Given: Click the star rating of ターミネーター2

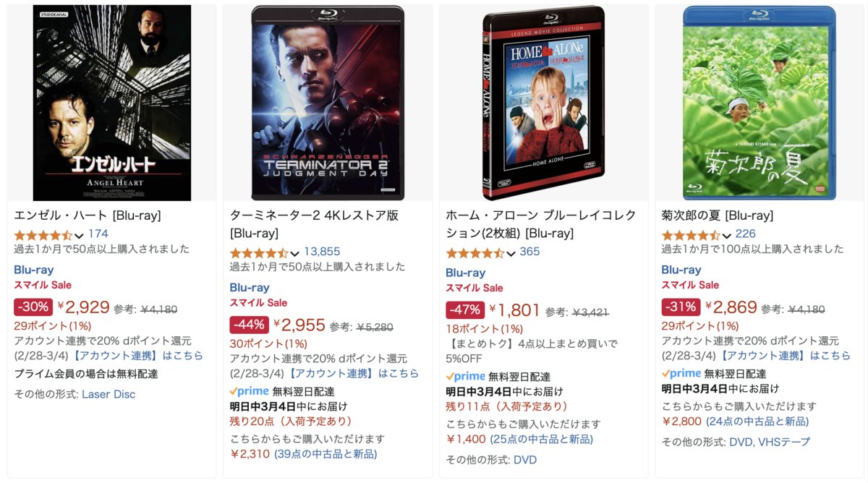Looking at the screenshot, I should 259,253.
